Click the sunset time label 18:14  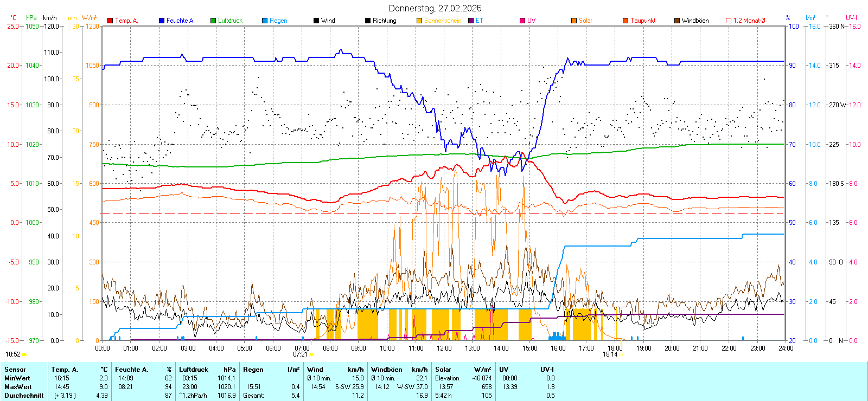pyautogui.click(x=610, y=354)
